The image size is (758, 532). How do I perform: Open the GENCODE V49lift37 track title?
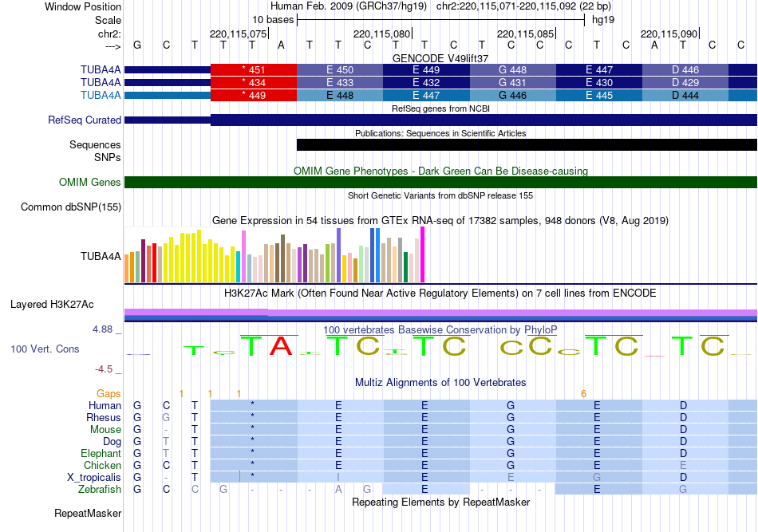[440, 58]
